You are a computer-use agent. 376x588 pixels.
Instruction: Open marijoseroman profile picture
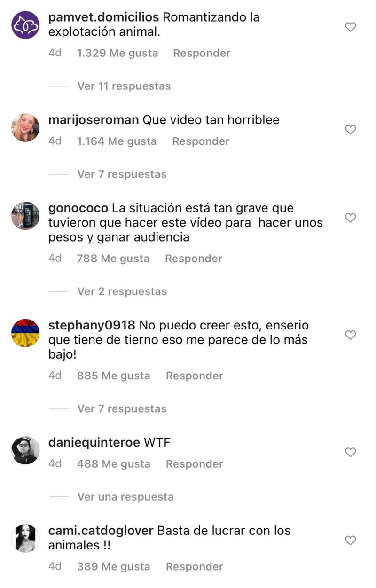25,127
